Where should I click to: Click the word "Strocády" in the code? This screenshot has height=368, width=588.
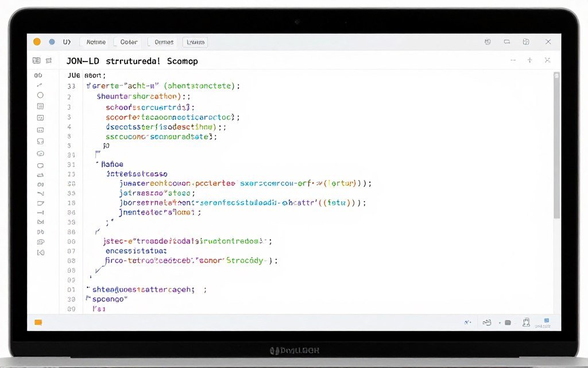point(245,260)
